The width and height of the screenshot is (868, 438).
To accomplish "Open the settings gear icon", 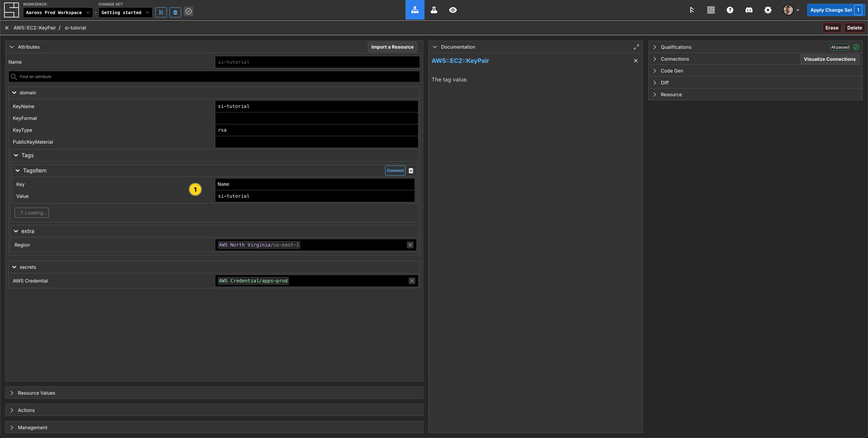I will click(x=768, y=10).
